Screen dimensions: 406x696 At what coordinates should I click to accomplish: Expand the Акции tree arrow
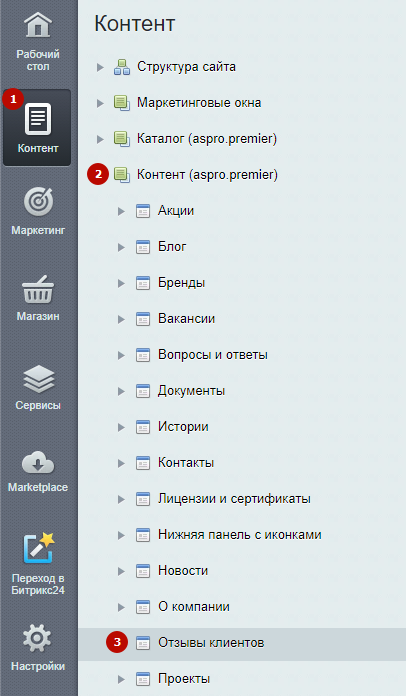[x=121, y=211]
